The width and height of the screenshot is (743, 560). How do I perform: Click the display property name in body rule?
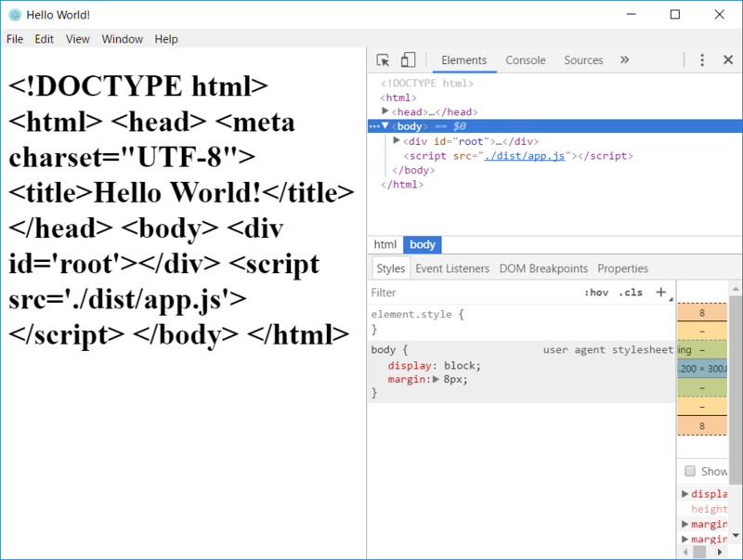click(x=410, y=365)
